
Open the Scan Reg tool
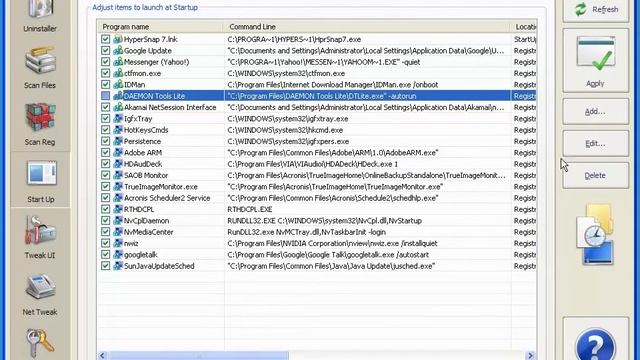[x=40, y=124]
